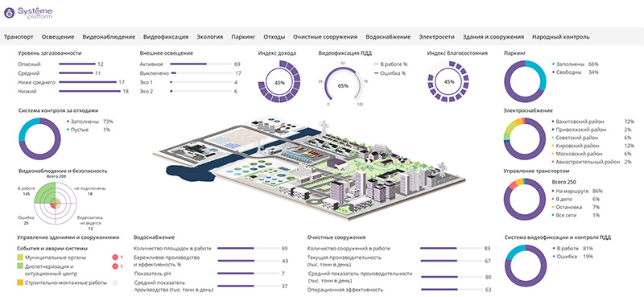Click the yellow-green Муниципальные органы square icon
The height and width of the screenshot is (297, 644).
point(20,257)
